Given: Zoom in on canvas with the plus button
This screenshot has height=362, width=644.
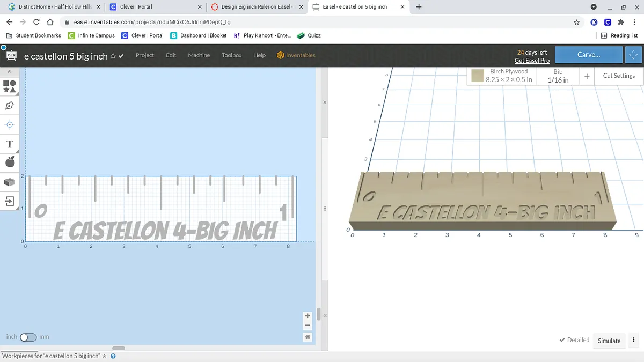Looking at the screenshot, I should tap(308, 316).
